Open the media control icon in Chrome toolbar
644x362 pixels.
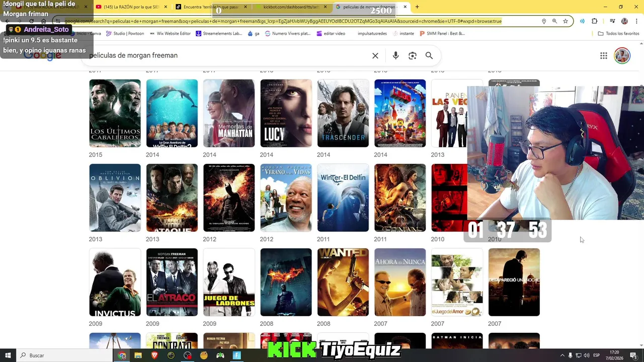pos(612,21)
